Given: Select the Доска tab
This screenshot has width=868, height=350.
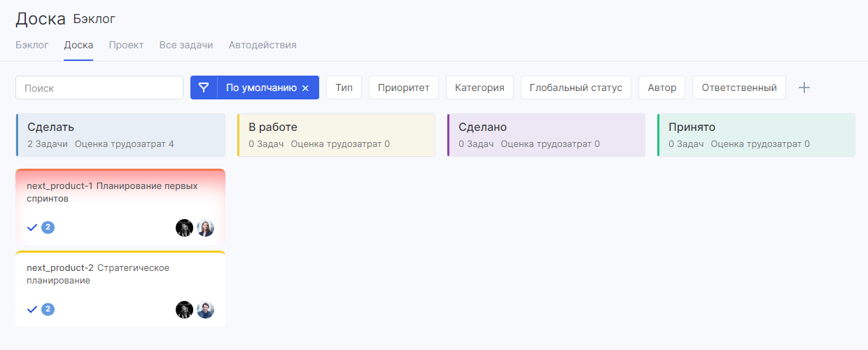Looking at the screenshot, I should pyautogui.click(x=78, y=45).
